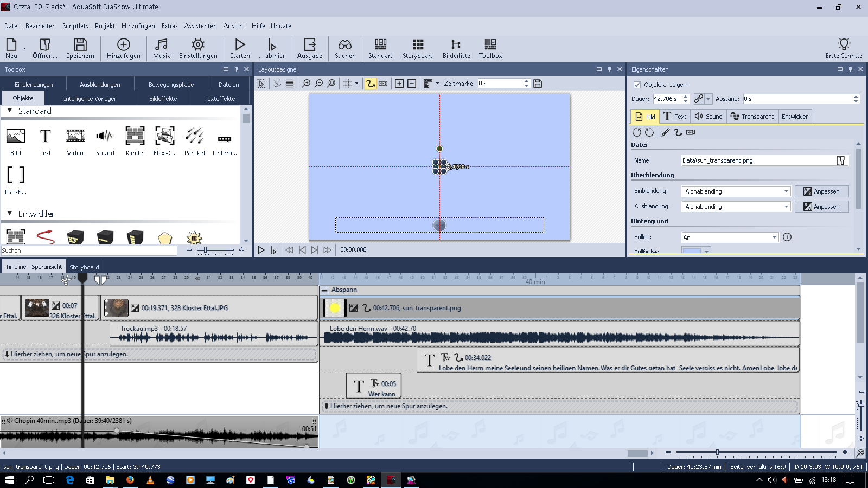The width and height of the screenshot is (868, 488).
Task: Open the Füllen dropdown
Action: (774, 237)
